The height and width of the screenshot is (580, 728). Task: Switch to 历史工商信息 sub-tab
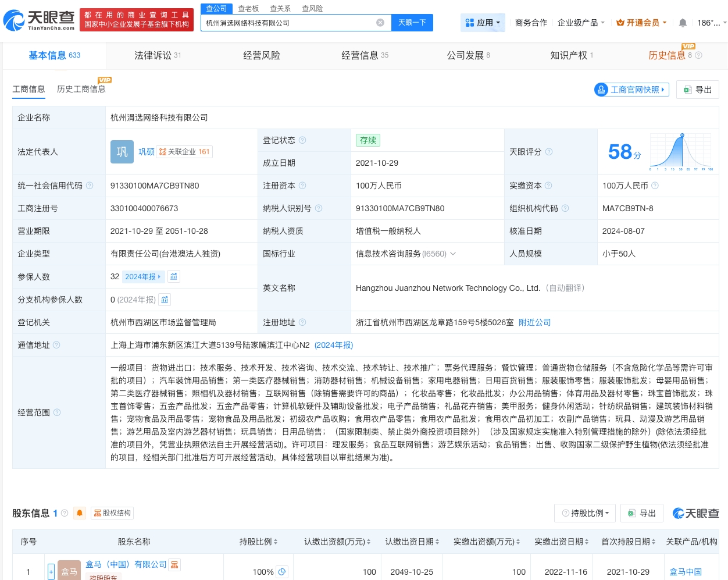click(x=81, y=89)
